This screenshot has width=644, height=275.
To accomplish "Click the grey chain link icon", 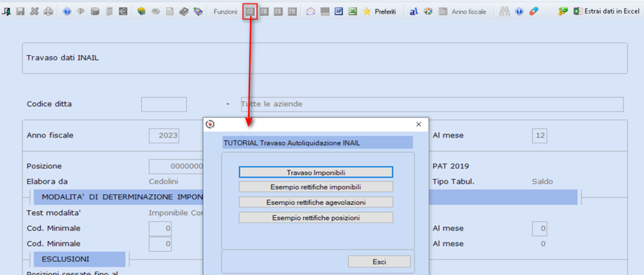I will 155,12.
